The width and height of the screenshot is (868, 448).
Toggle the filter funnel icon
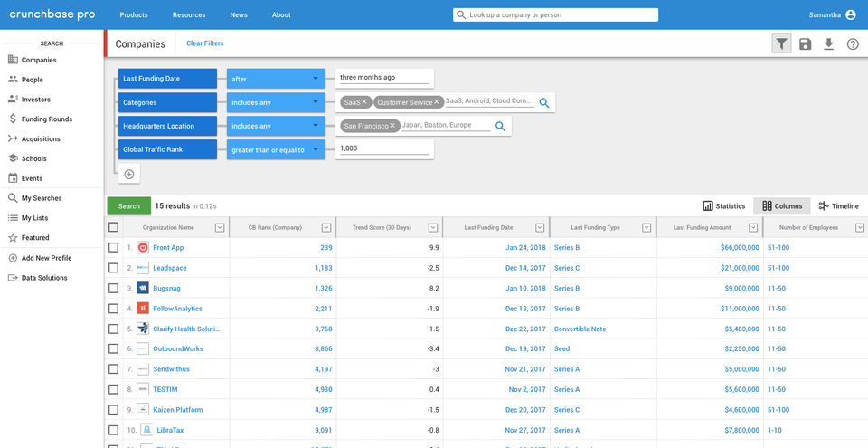[781, 44]
